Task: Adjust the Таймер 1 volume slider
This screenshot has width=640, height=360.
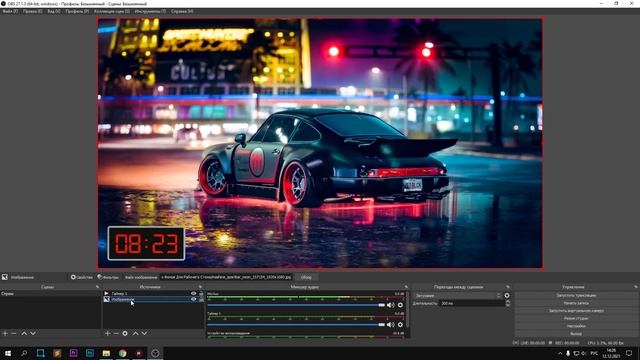Action: point(296,324)
